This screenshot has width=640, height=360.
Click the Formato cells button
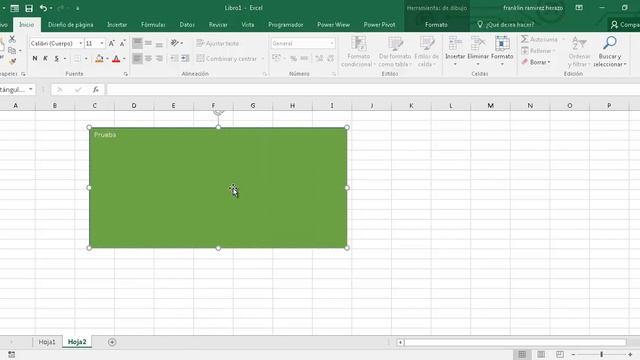[502, 51]
